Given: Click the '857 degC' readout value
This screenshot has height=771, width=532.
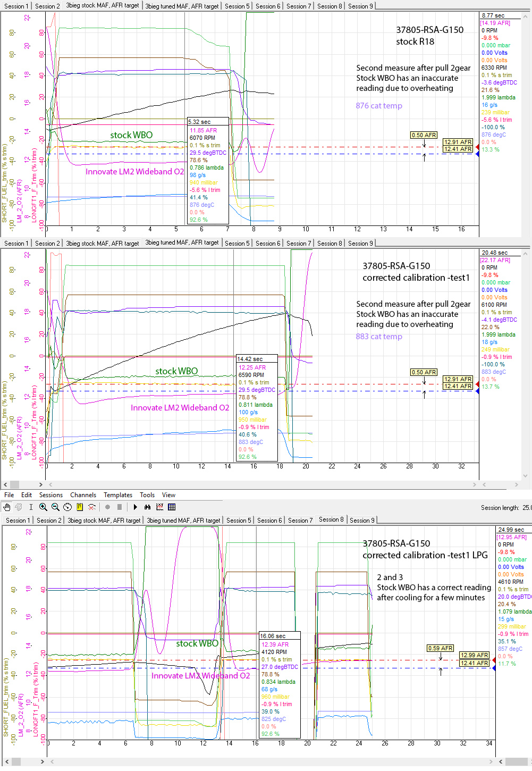Looking at the screenshot, I should coord(510,649).
